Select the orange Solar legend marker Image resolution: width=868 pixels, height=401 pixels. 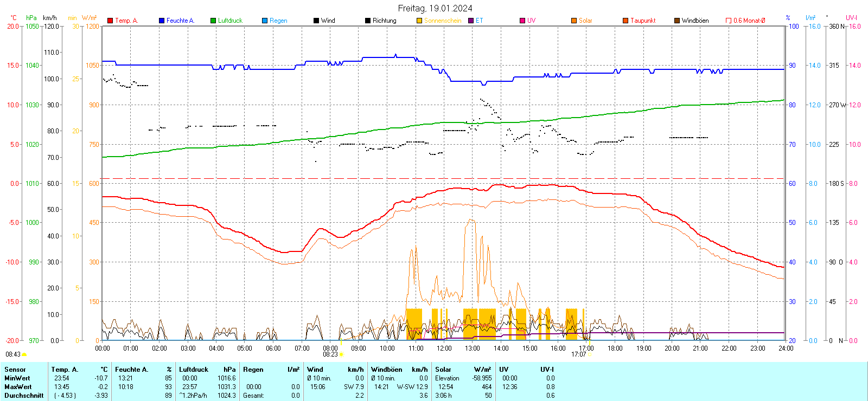pos(574,21)
